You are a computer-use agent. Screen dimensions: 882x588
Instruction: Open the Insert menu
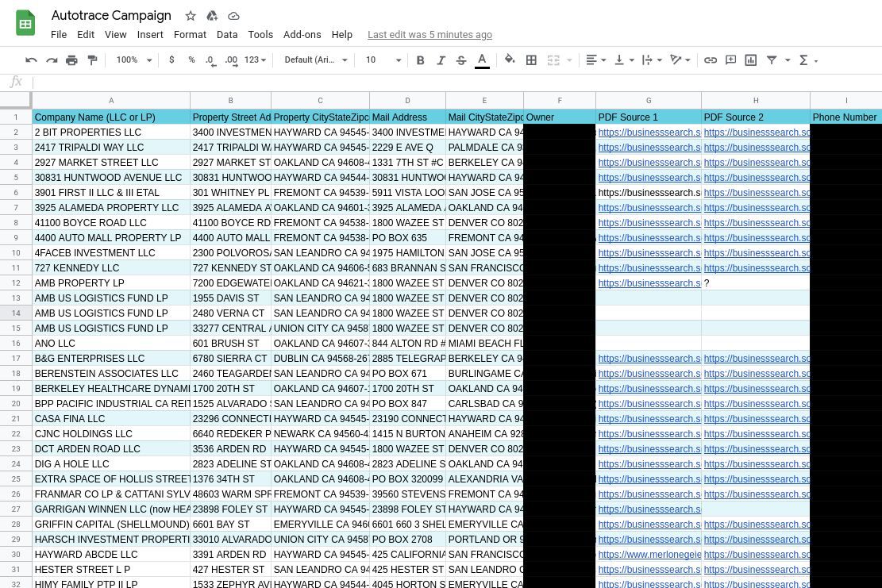(x=150, y=35)
